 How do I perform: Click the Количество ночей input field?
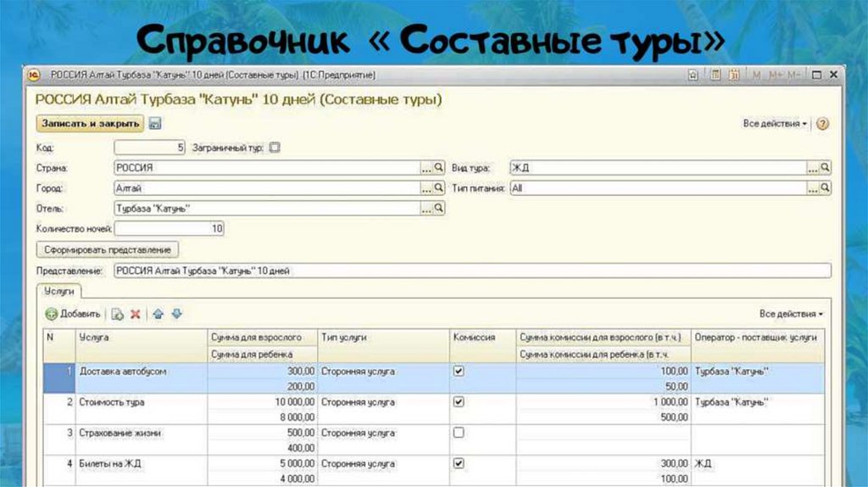click(170, 229)
